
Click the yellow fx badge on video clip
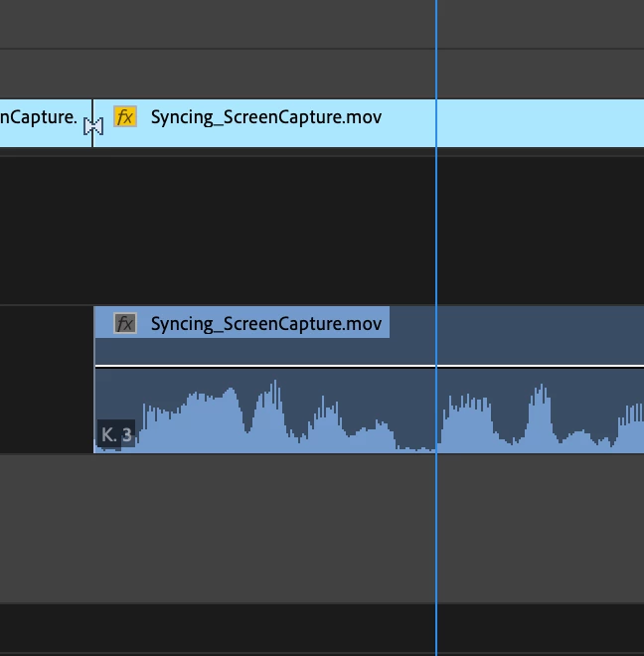coord(125,116)
